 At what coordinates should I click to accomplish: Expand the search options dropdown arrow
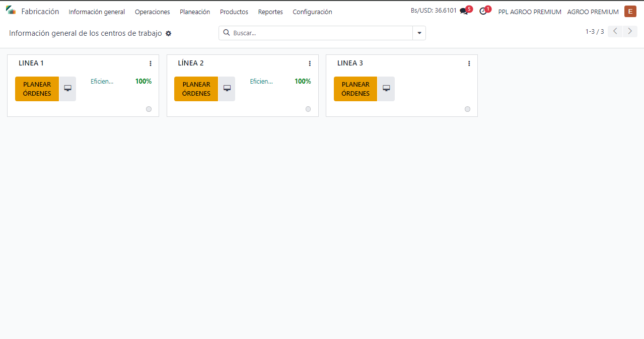pyautogui.click(x=419, y=33)
